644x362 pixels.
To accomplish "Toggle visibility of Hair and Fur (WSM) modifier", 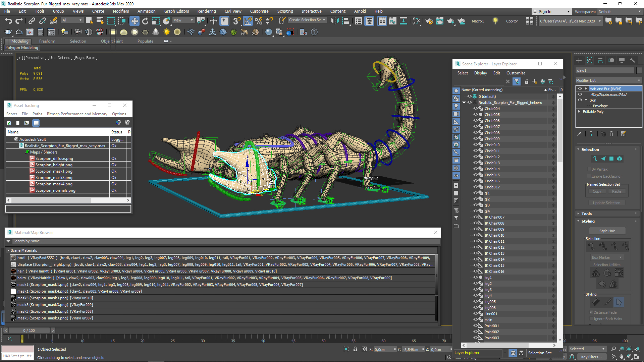I will (580, 89).
